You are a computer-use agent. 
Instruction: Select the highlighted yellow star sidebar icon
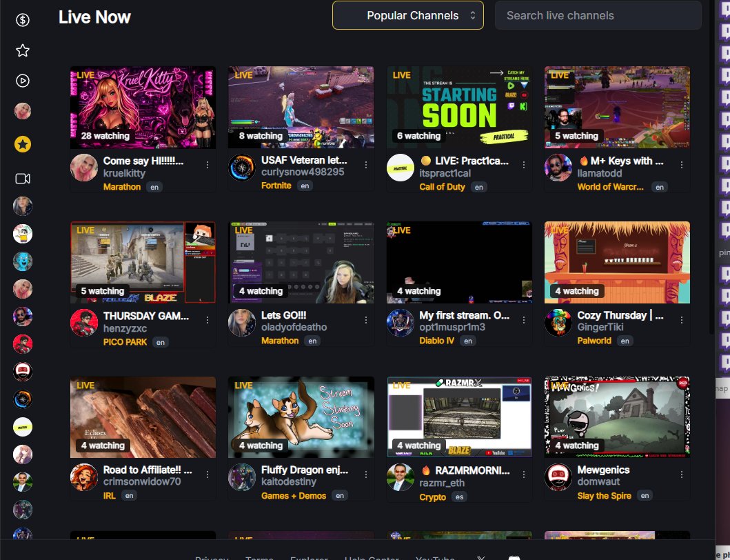(22, 144)
